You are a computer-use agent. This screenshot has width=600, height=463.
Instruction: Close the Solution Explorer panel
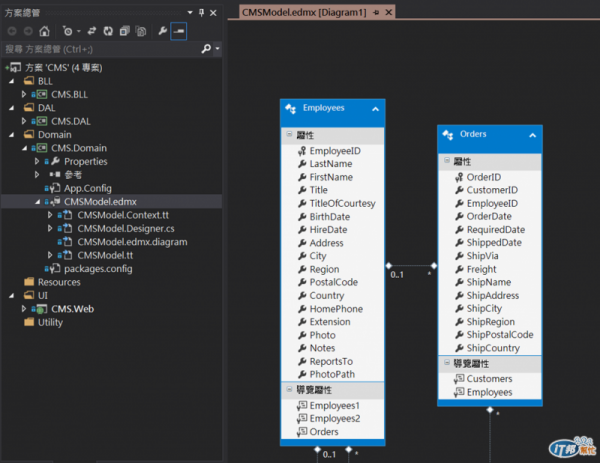[214, 13]
